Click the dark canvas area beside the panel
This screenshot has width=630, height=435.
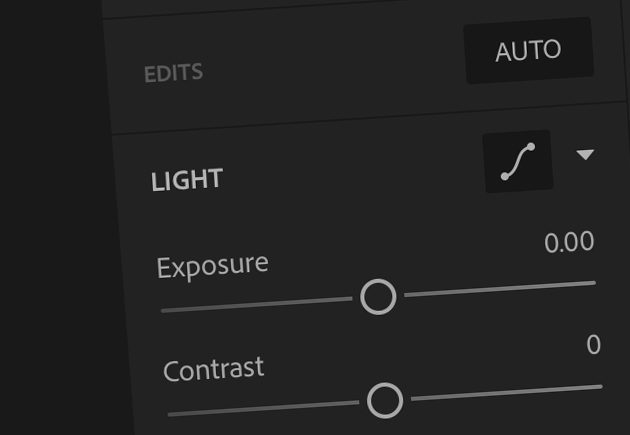coord(52,217)
